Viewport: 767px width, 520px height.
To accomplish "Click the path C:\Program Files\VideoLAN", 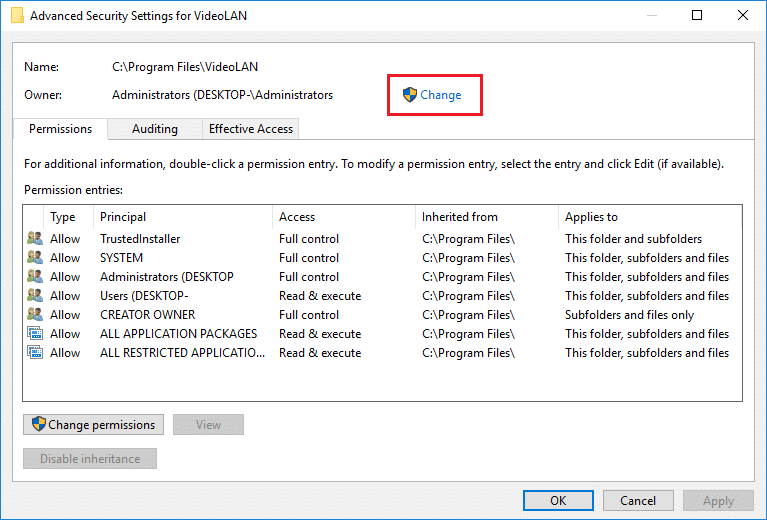I will coord(185,67).
